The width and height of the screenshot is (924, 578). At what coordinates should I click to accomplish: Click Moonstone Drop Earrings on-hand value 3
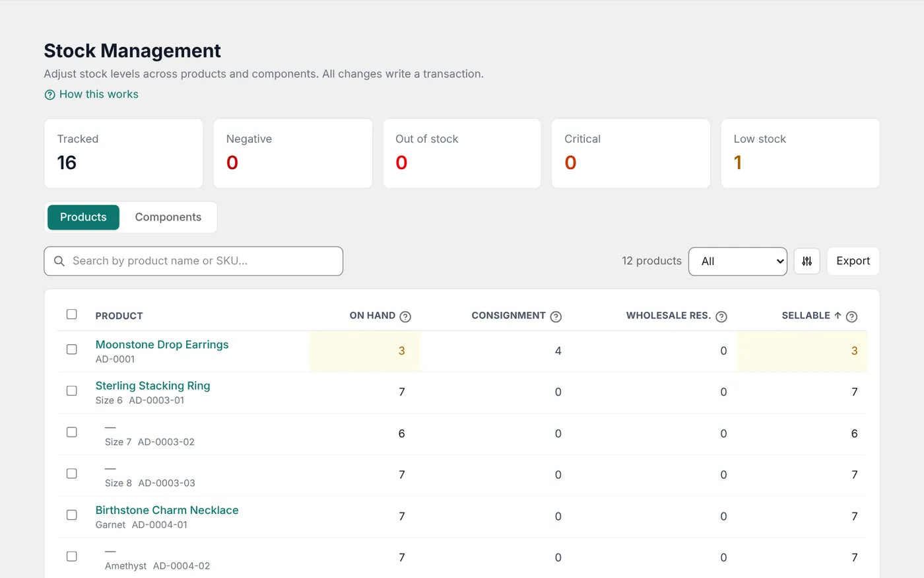[x=401, y=351]
